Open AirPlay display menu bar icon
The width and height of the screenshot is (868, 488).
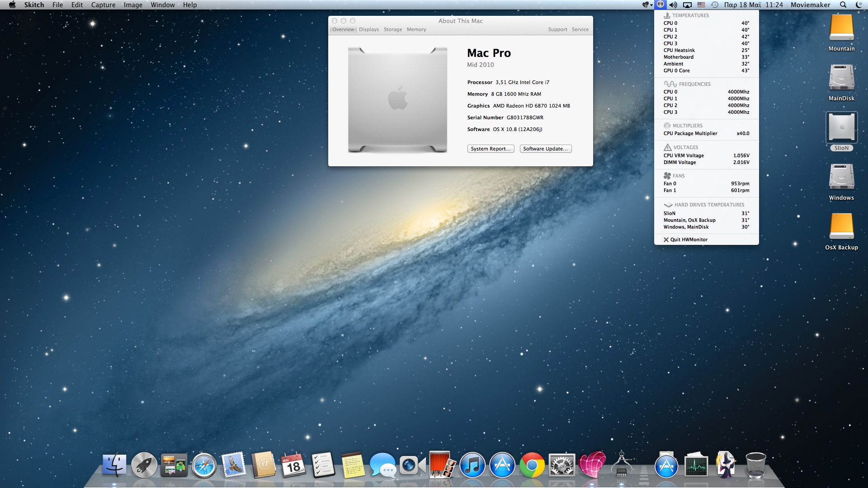click(687, 5)
